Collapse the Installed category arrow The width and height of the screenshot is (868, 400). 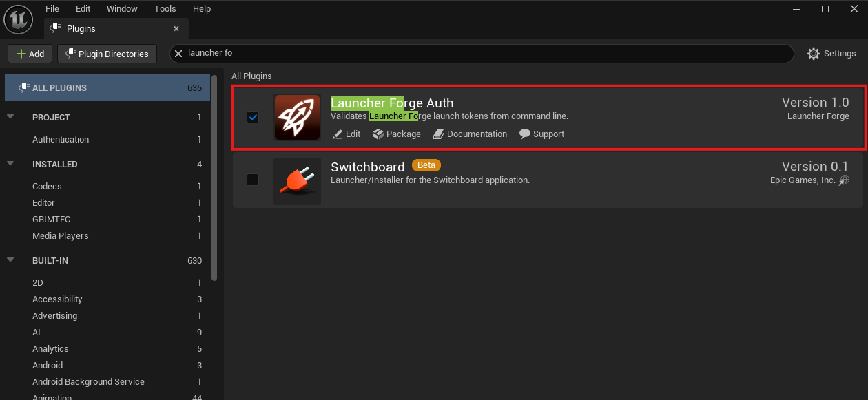point(10,164)
